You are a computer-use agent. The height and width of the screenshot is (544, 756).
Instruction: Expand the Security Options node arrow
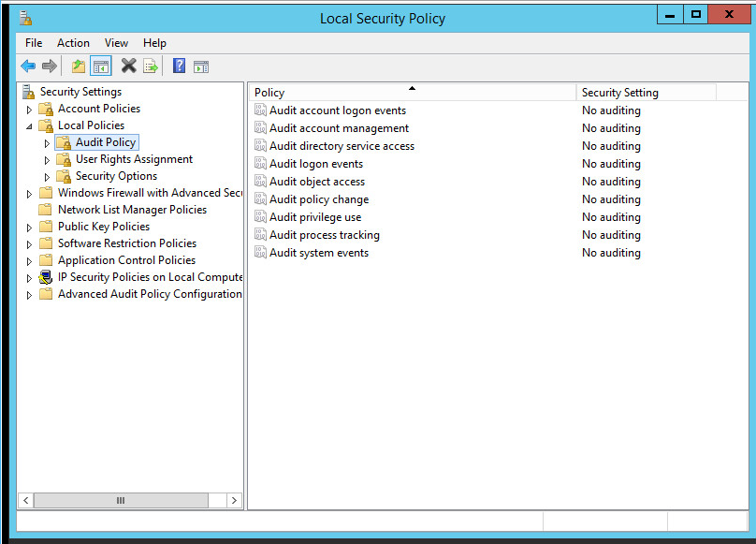click(47, 177)
